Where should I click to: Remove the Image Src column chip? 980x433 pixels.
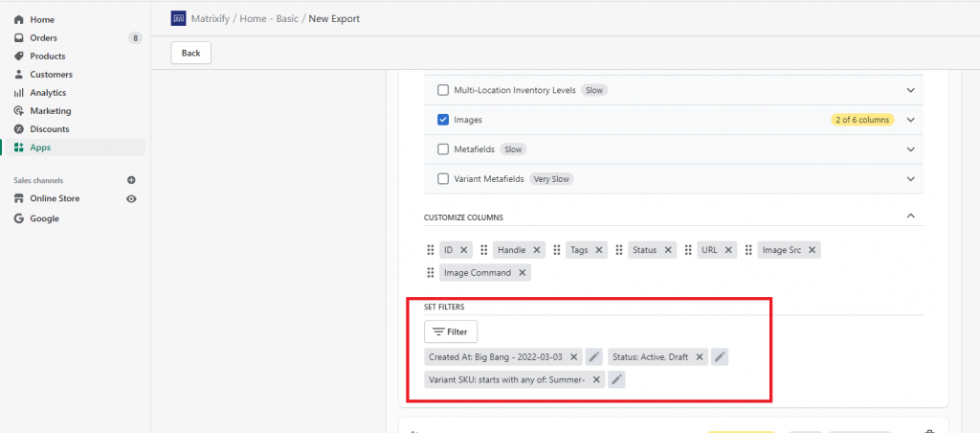click(x=812, y=250)
